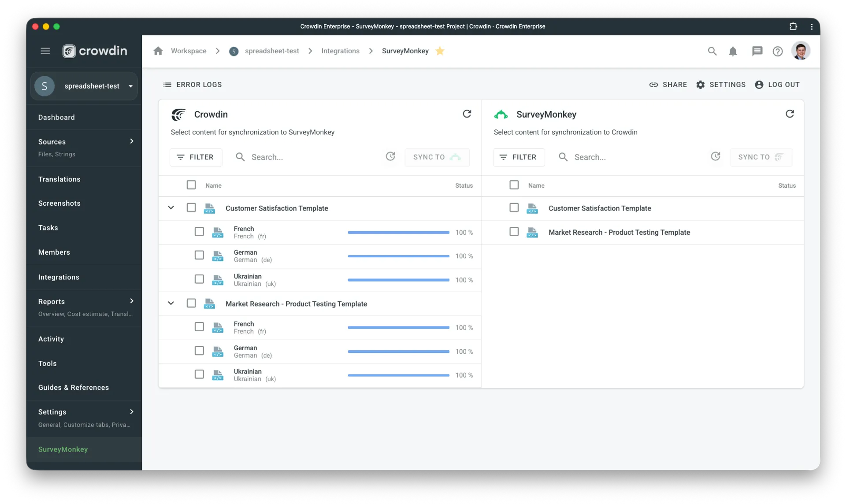Viewport: 846px width, 504px height.
Task: Open Integrations sidebar menu item
Action: [x=59, y=277]
